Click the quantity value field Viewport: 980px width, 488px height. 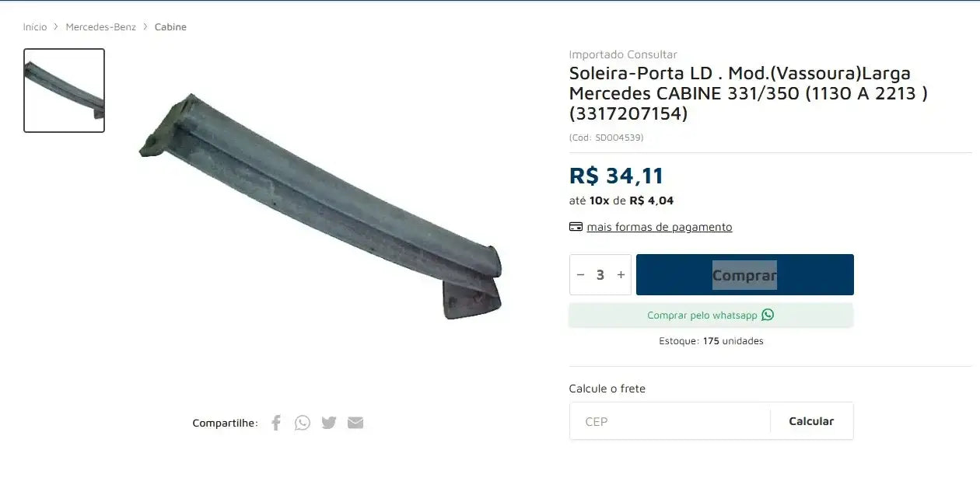pyautogui.click(x=600, y=274)
